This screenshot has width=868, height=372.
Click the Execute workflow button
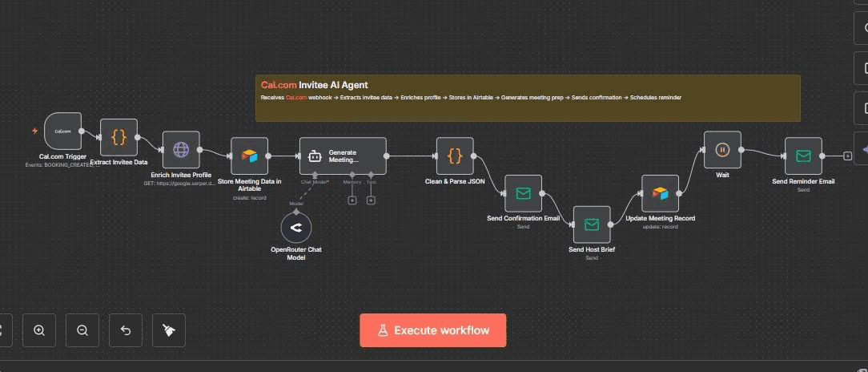[x=433, y=330]
